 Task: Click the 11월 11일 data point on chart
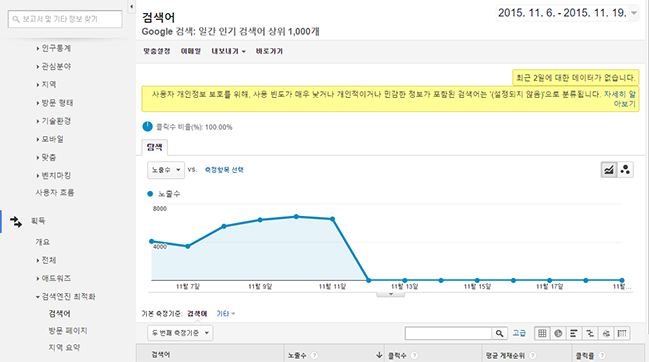332,219
